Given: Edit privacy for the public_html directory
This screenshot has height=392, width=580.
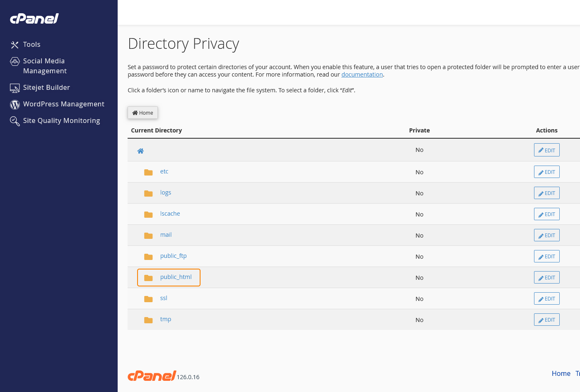Looking at the screenshot, I should 546,277.
